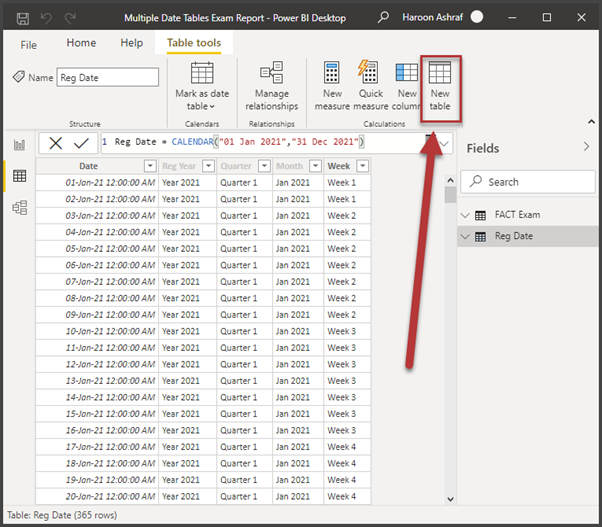Image resolution: width=602 pixels, height=527 pixels.
Task: Commit the formula with checkmark icon
Action: tap(81, 143)
